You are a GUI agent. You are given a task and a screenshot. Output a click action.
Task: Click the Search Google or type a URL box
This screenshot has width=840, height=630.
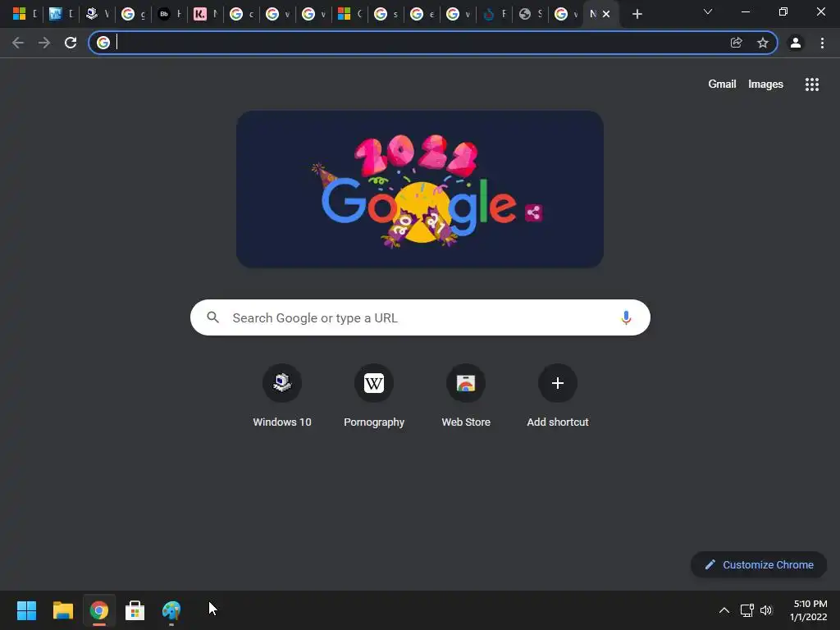420,317
